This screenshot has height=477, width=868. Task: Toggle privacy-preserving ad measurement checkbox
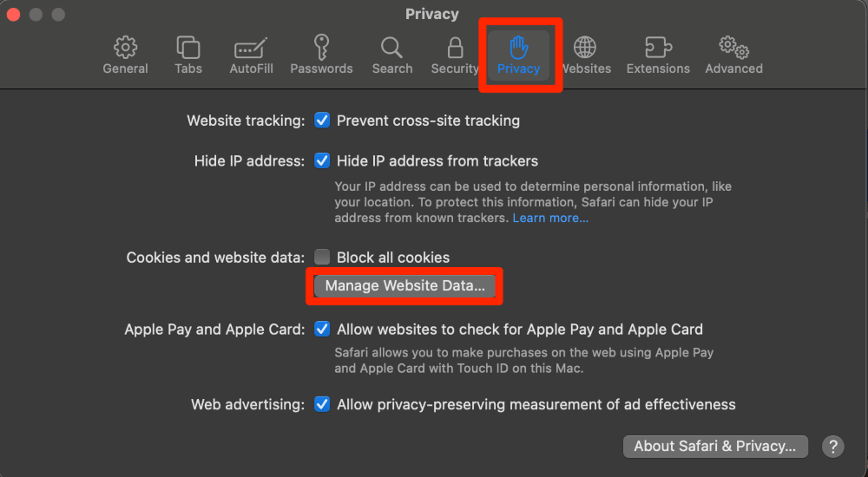tap(322, 405)
